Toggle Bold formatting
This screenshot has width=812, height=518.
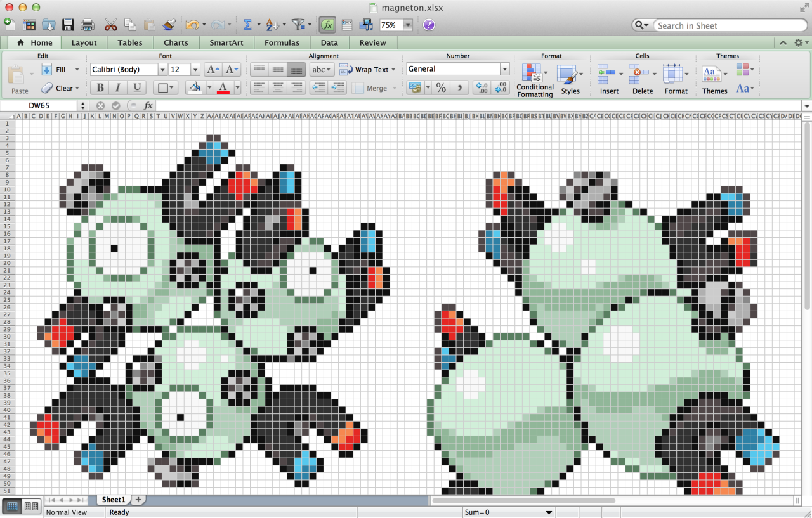pyautogui.click(x=100, y=87)
